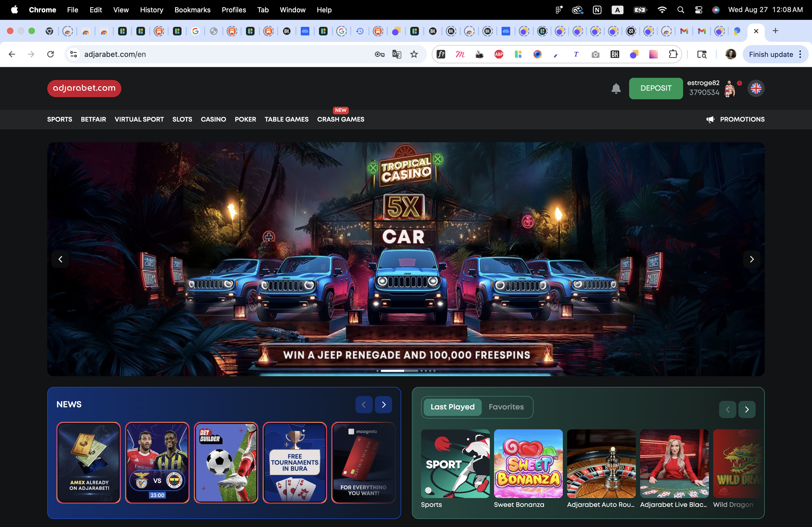Click the AdBlock Plus extension icon
Screen dimensions: 812x527
coord(499,54)
